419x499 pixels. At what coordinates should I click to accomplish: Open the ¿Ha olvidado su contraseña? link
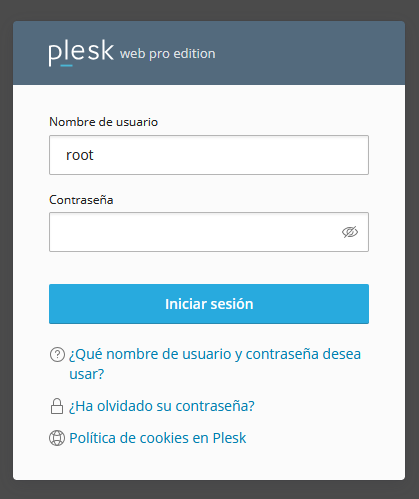click(162, 406)
